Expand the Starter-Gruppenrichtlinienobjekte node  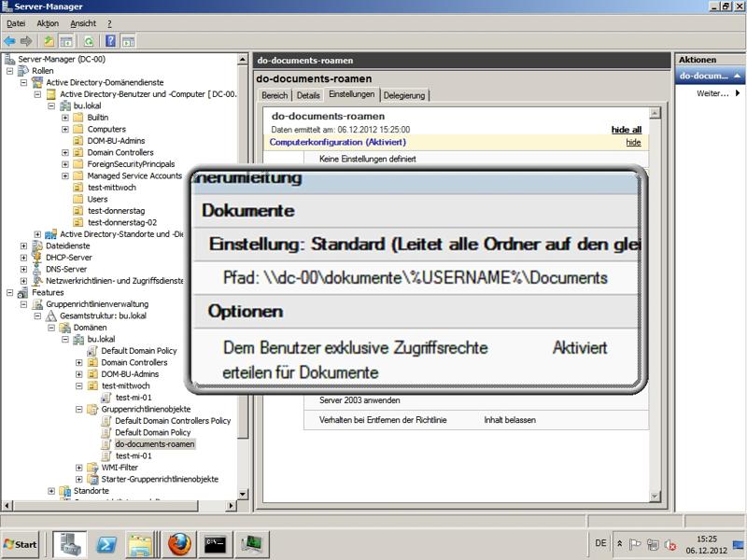pos(79,479)
